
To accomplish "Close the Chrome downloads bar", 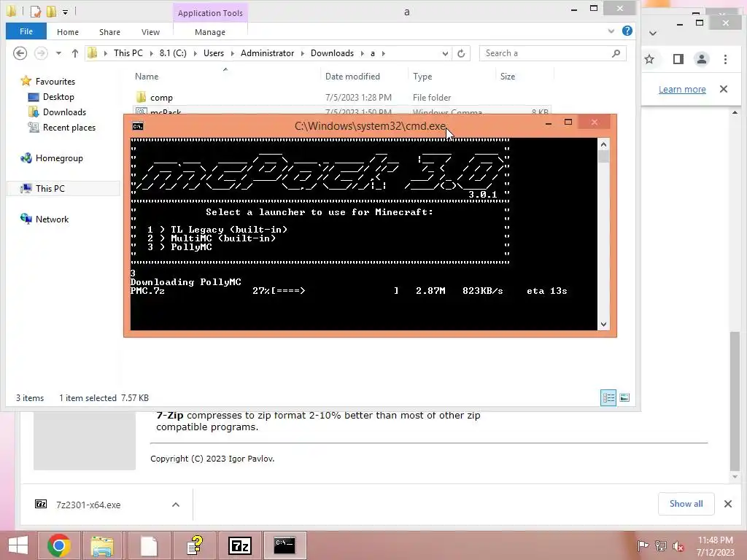I will 727,504.
